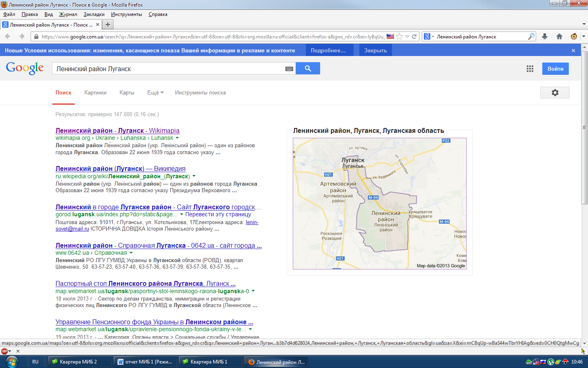Screen dimensions: 588x368
Task: Click the US flag icon in address bar
Action: point(390,36)
